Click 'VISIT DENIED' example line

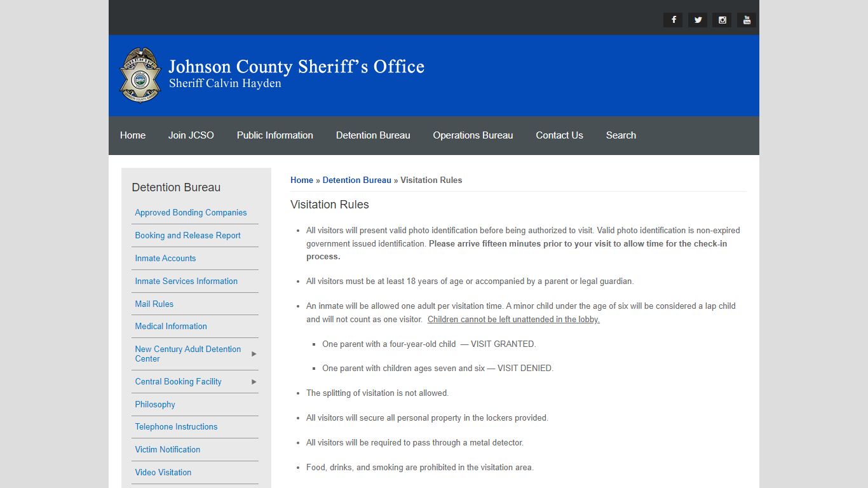point(438,368)
